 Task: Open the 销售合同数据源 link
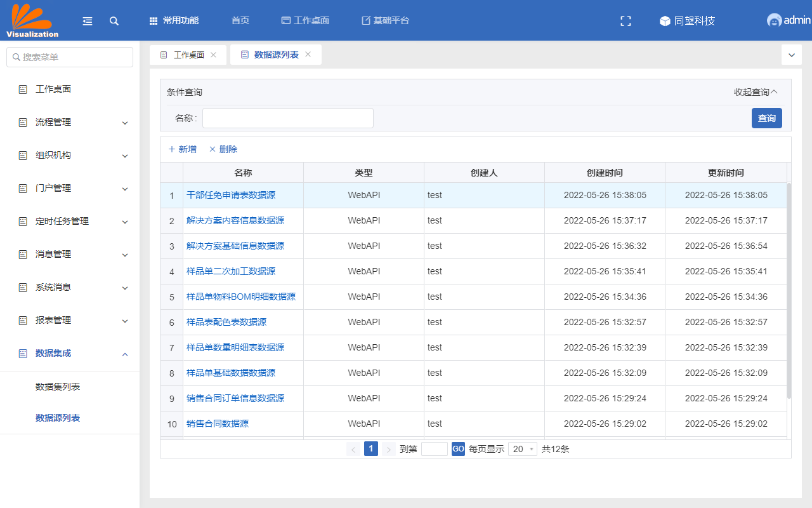218,424
